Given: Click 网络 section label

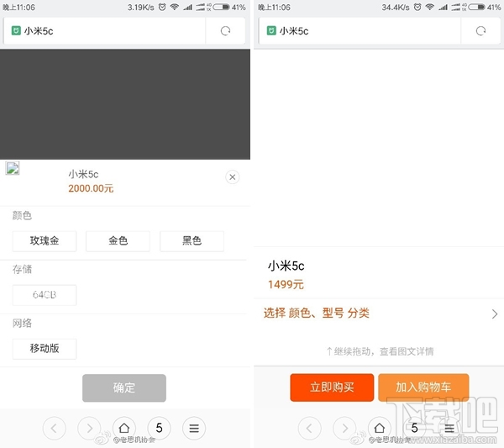Looking at the screenshot, I should [x=22, y=324].
